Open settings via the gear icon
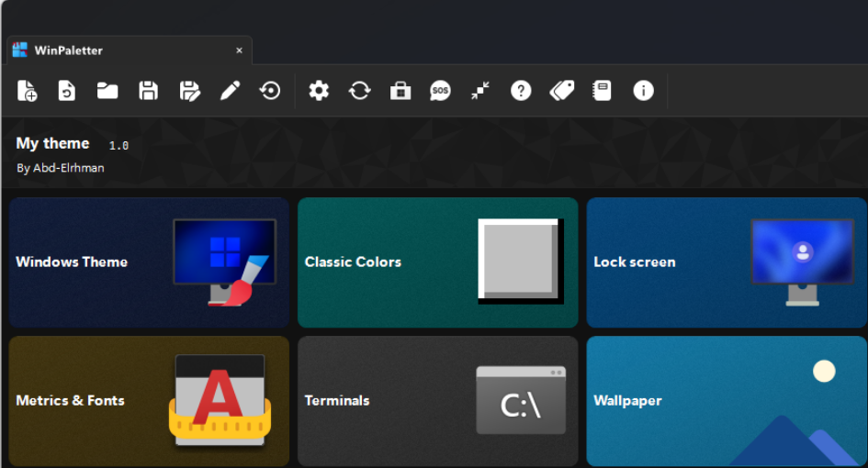The height and width of the screenshot is (468, 868). [x=319, y=90]
